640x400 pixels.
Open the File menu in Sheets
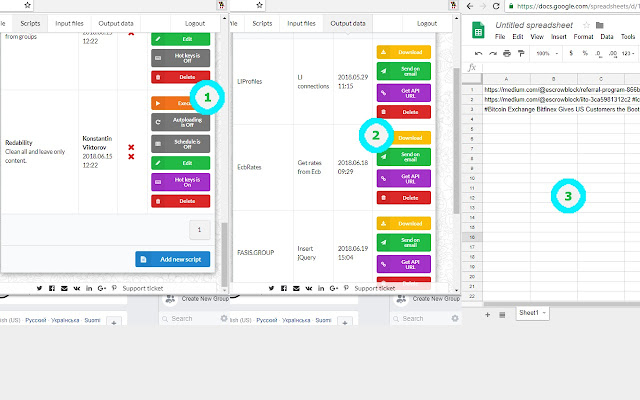pyautogui.click(x=500, y=37)
